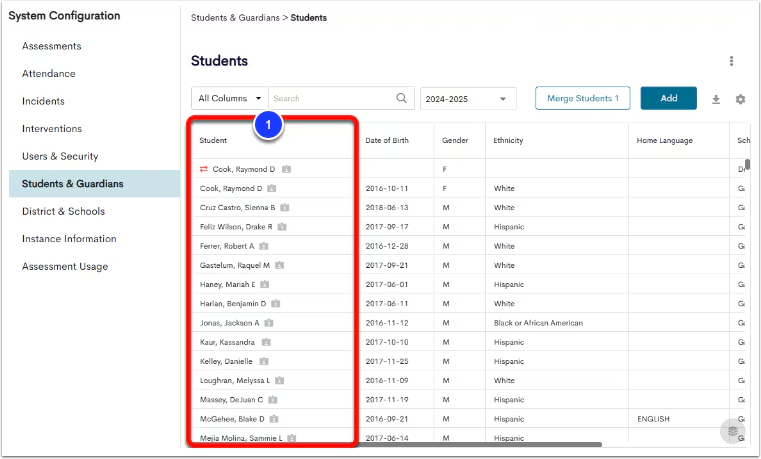761x459 pixels.
Task: Click the Add student button
Action: [668, 98]
